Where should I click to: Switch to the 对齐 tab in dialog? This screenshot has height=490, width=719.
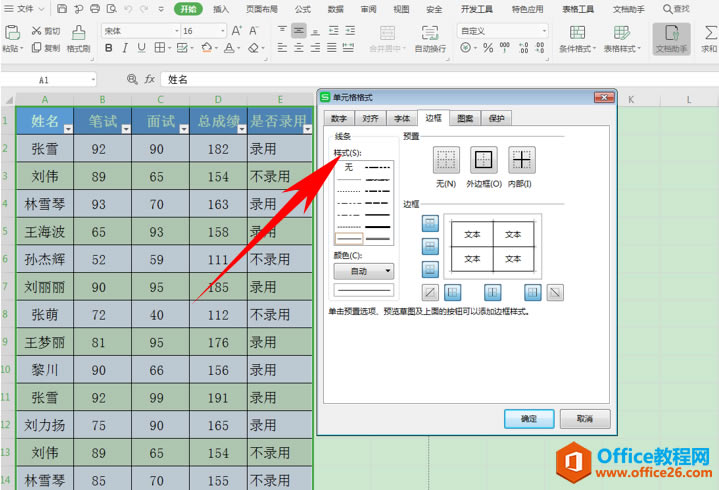tap(371, 118)
